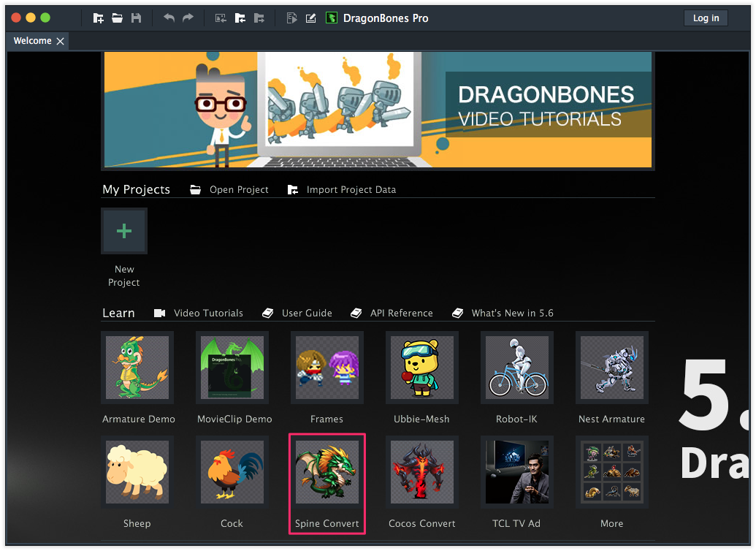Screen dimensions: 756x551
Task: Click the Frames caption
Action: (x=327, y=419)
